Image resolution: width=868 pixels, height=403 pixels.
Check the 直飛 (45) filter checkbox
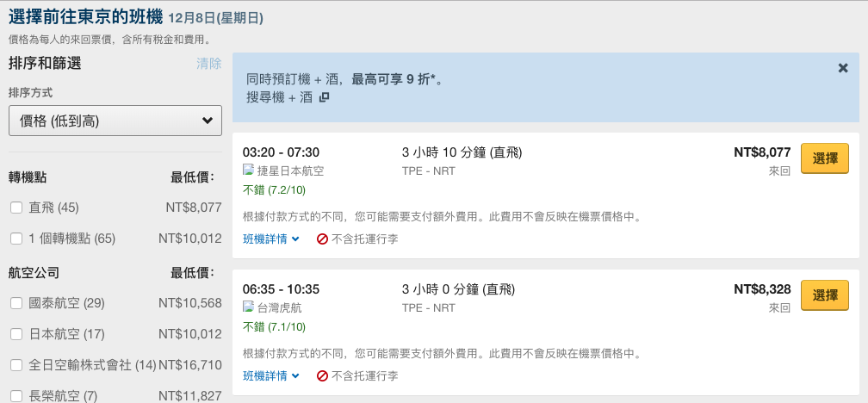16,208
